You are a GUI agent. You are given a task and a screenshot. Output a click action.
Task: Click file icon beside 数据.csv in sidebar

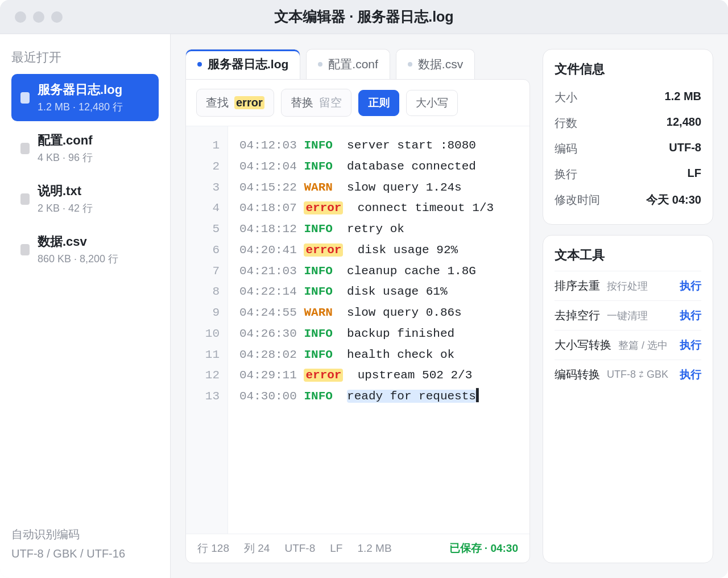25,250
